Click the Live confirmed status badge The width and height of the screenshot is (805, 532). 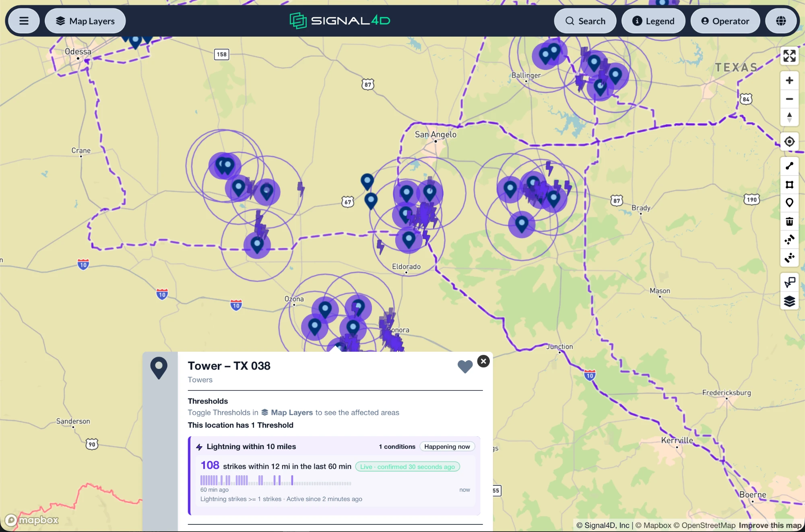coord(407,467)
